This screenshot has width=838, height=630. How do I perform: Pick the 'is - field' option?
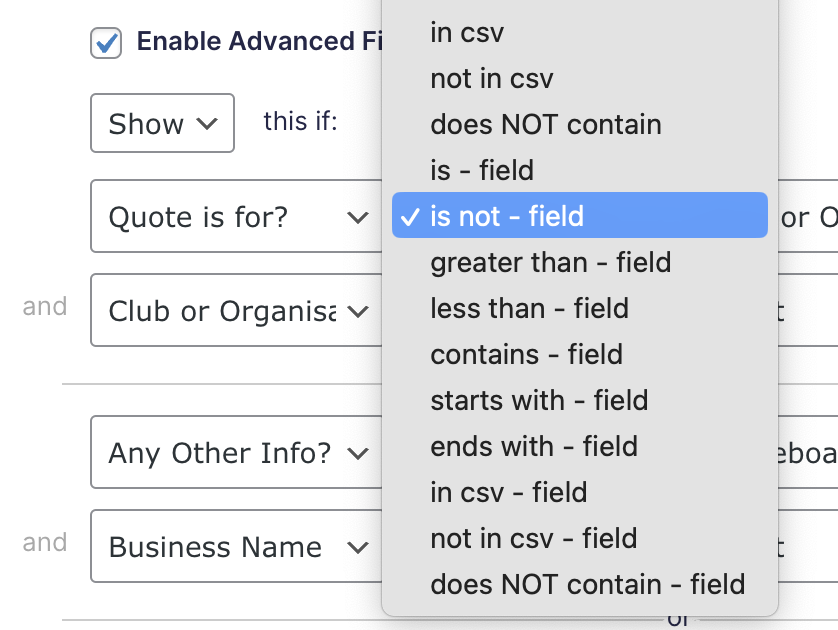point(482,171)
